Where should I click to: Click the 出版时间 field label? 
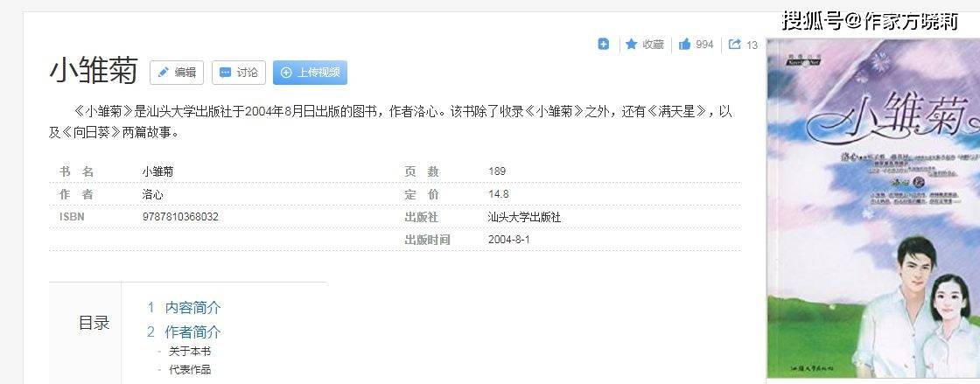click(428, 240)
